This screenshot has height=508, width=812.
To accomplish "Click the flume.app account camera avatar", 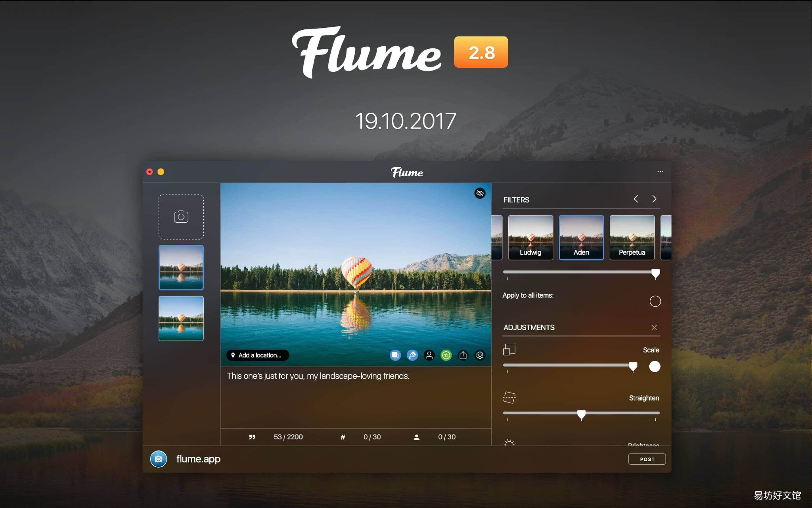I will [x=158, y=459].
